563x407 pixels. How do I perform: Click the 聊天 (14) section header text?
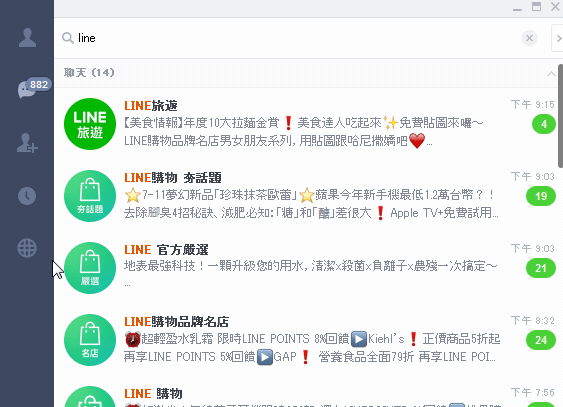89,73
